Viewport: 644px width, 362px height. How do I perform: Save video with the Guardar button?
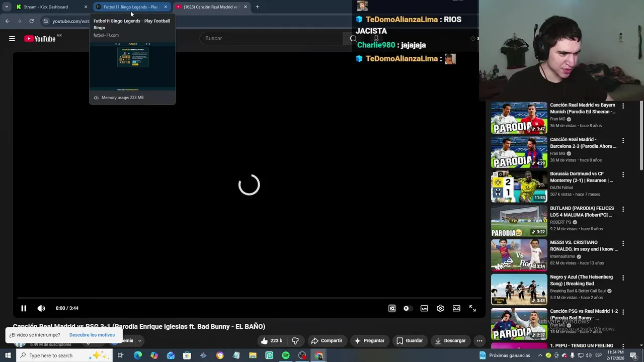click(409, 340)
